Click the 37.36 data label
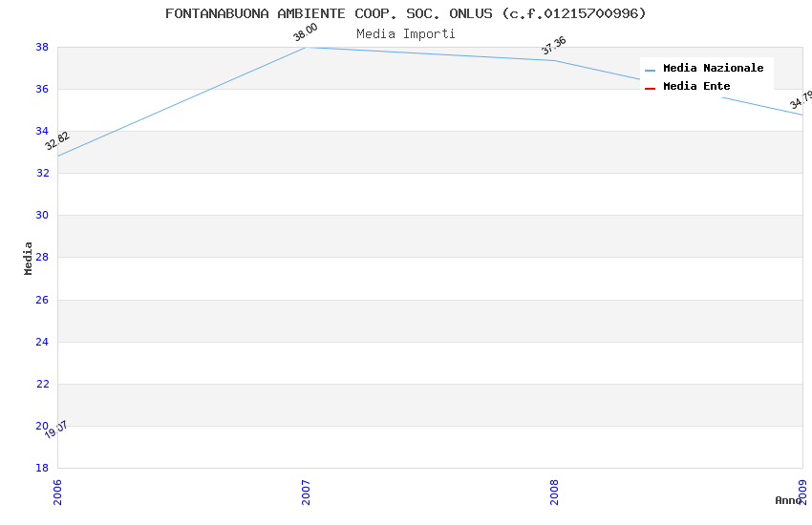This screenshot has width=812, height=525. click(553, 46)
